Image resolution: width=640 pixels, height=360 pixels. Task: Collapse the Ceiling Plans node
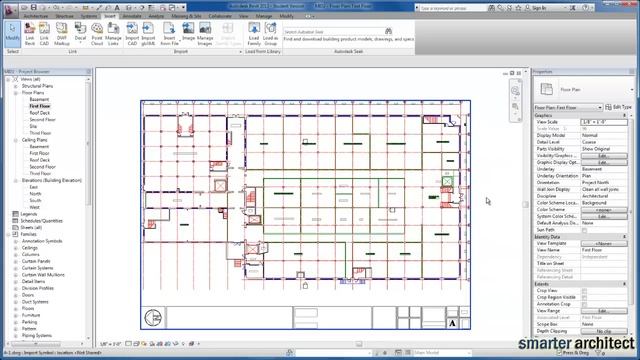16,140
